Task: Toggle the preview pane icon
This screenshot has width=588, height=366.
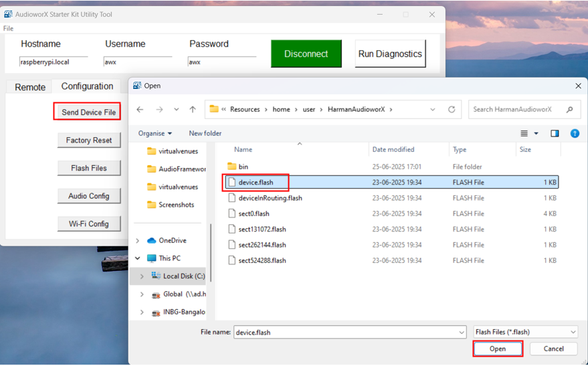Action: [x=555, y=134]
